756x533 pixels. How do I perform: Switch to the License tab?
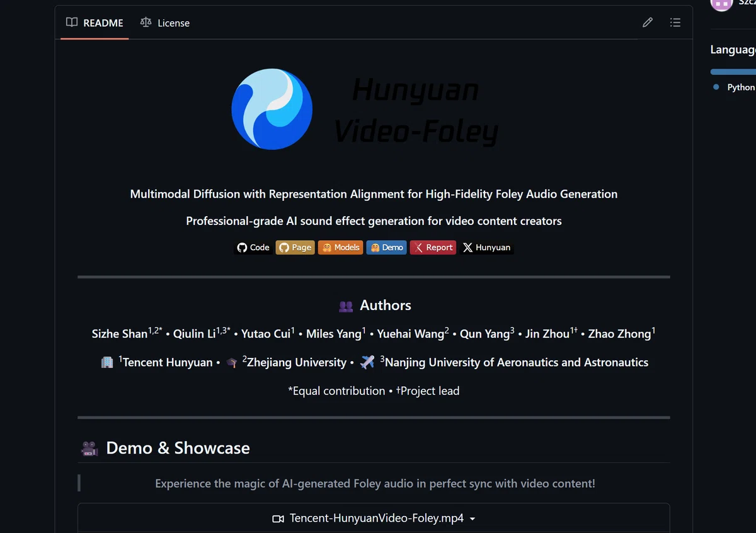pyautogui.click(x=164, y=23)
